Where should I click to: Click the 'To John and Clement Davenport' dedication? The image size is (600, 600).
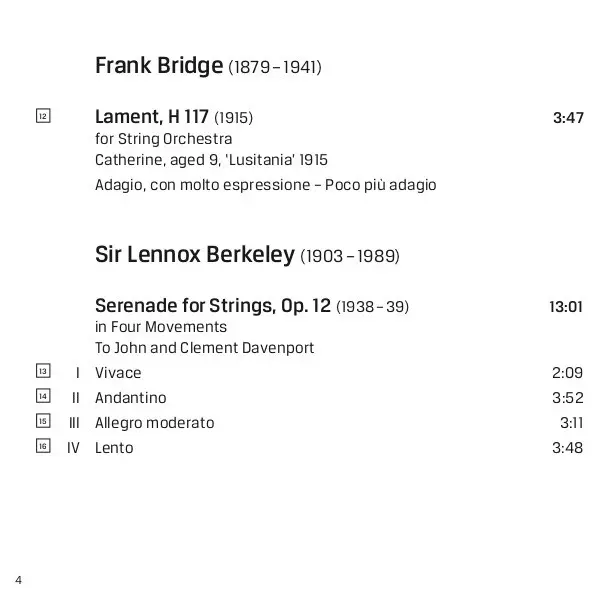[204, 348]
